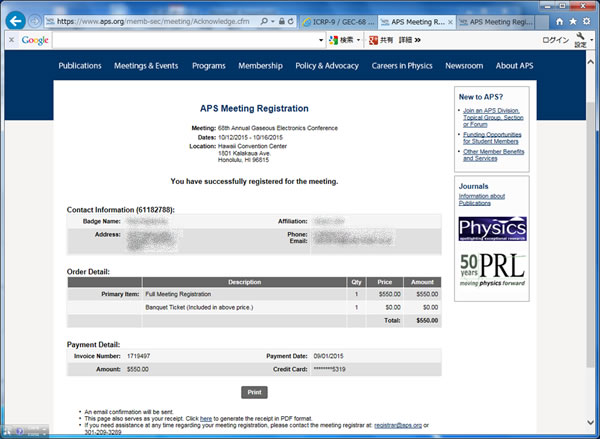Open Other Member Benefits and Services link
Image resolution: width=600 pixels, height=439 pixels.
[494, 155]
